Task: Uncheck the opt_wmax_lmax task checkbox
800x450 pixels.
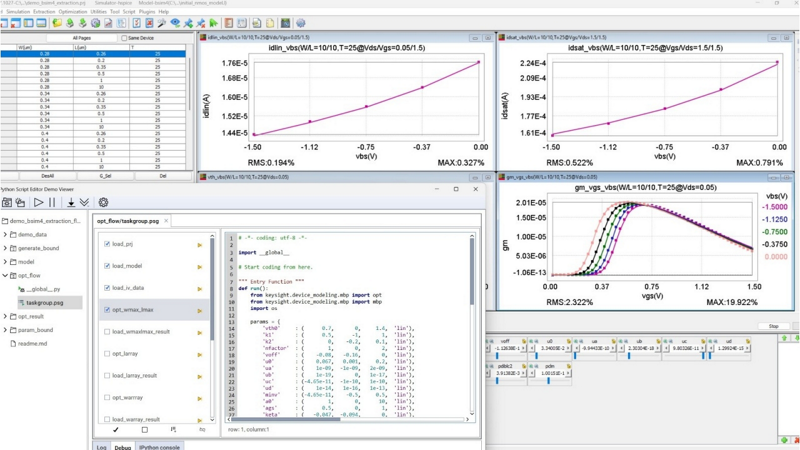Action: tap(107, 310)
